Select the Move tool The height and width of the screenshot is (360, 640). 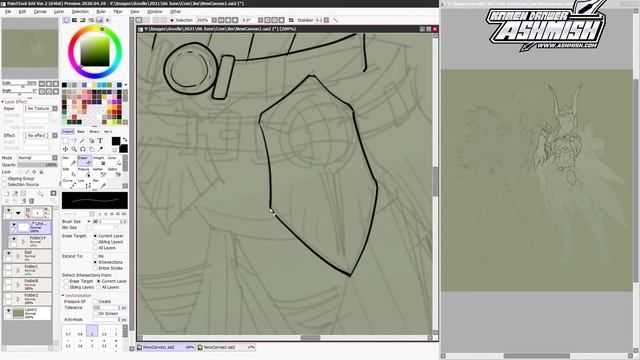(x=66, y=149)
